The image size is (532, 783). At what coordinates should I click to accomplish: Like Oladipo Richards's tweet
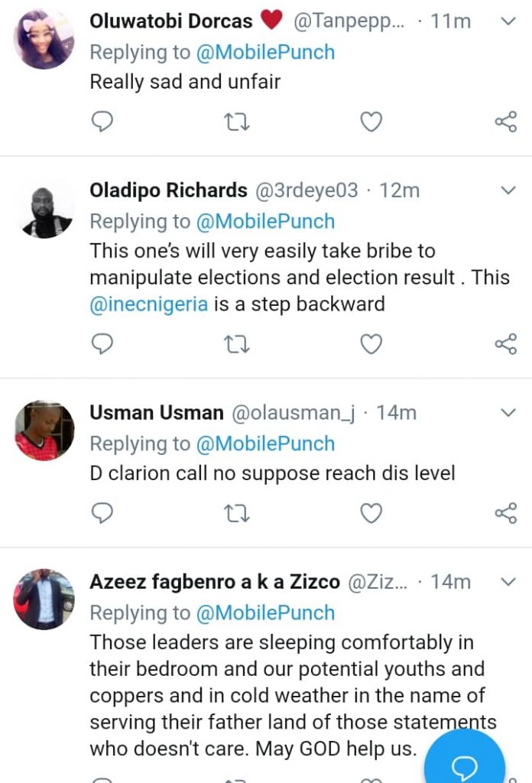pos(371,345)
